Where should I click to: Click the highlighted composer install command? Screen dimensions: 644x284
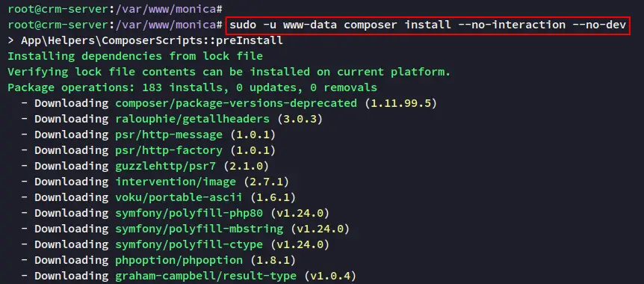tap(427, 25)
